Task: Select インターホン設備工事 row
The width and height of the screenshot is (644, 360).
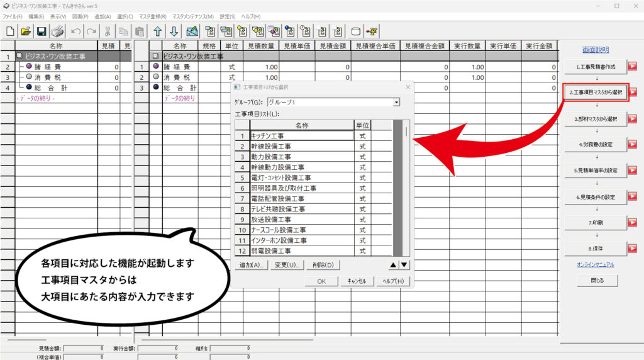Action: (302, 240)
